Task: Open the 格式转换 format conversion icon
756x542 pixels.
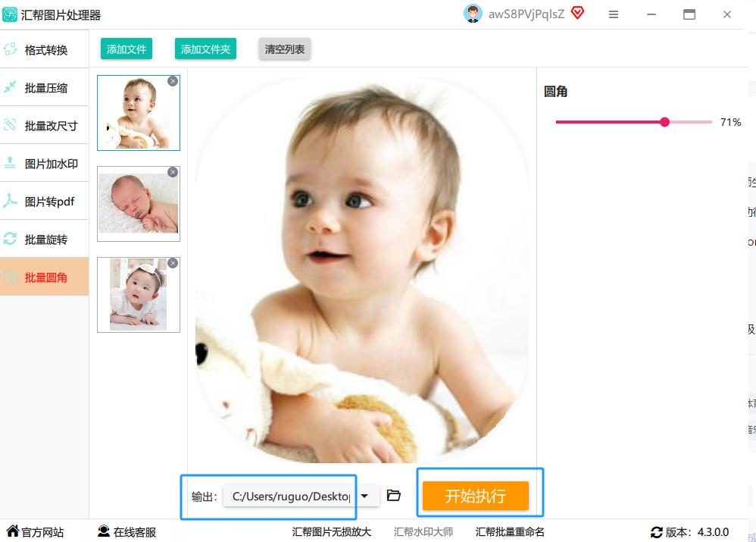Action: [10, 49]
